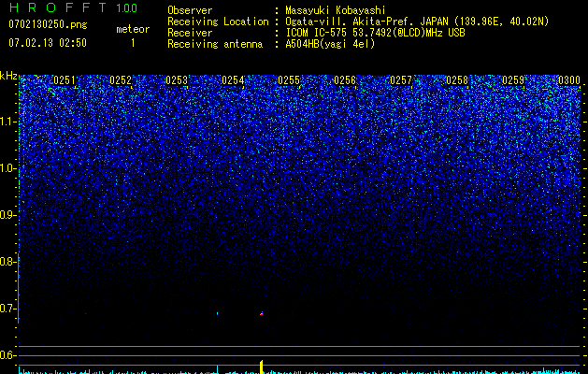Click the 0257 time marker

click(x=401, y=80)
